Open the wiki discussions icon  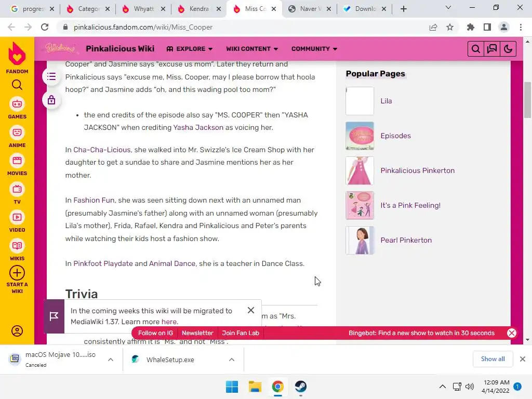click(x=492, y=49)
